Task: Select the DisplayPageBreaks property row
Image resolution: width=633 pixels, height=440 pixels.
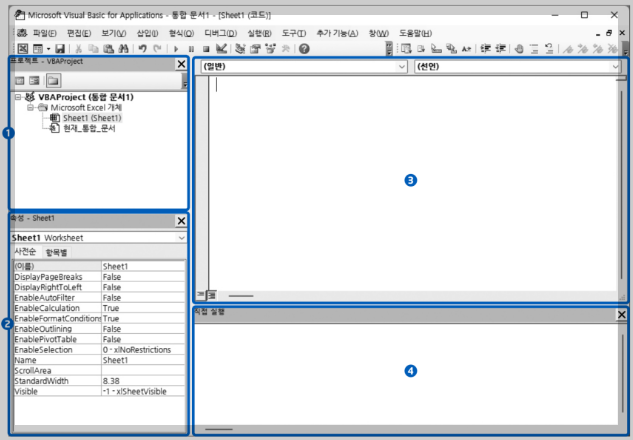Action: point(99,277)
